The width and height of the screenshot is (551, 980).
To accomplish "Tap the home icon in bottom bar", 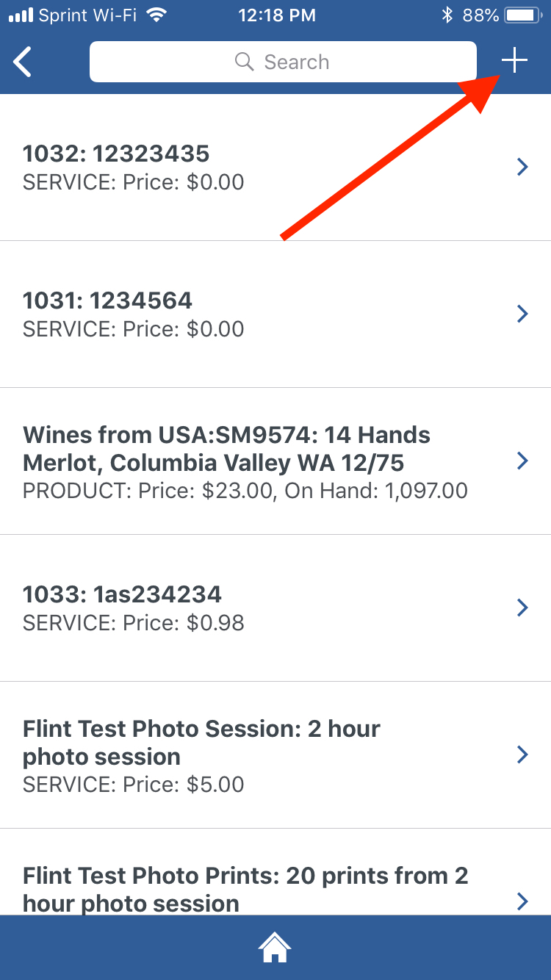I will coord(275,948).
